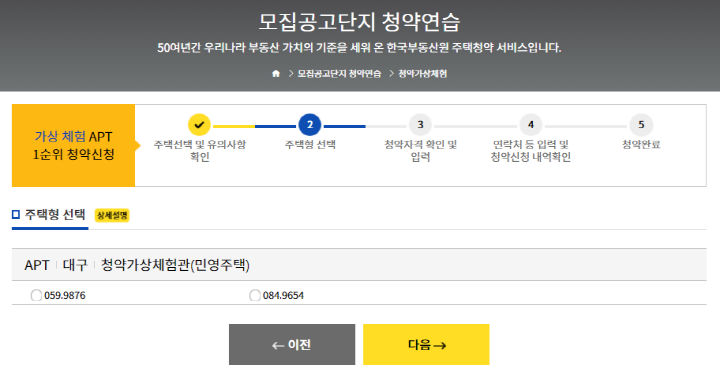Click the 084.9654 label text
The image size is (720, 371).
(x=283, y=295)
